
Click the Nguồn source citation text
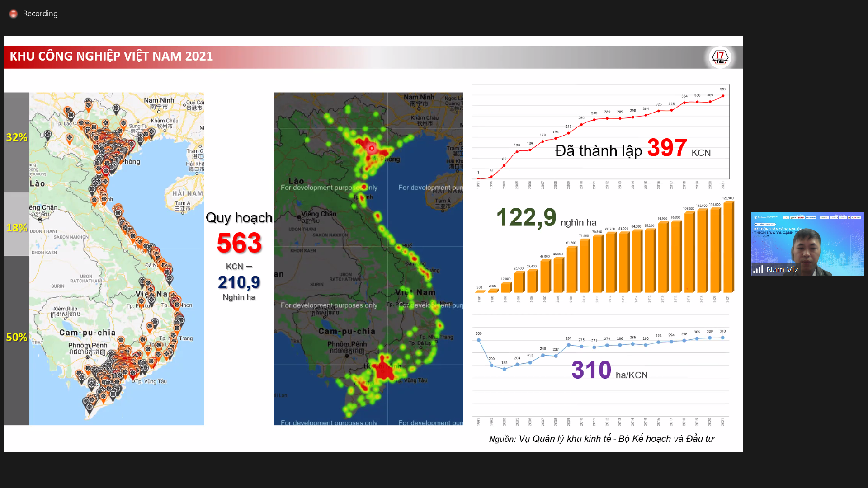click(x=601, y=439)
